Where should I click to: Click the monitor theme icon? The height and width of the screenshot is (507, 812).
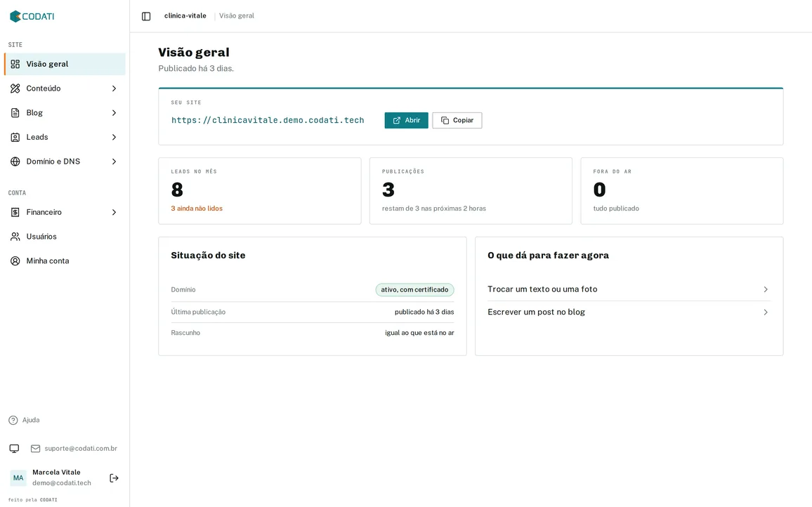pyautogui.click(x=15, y=449)
